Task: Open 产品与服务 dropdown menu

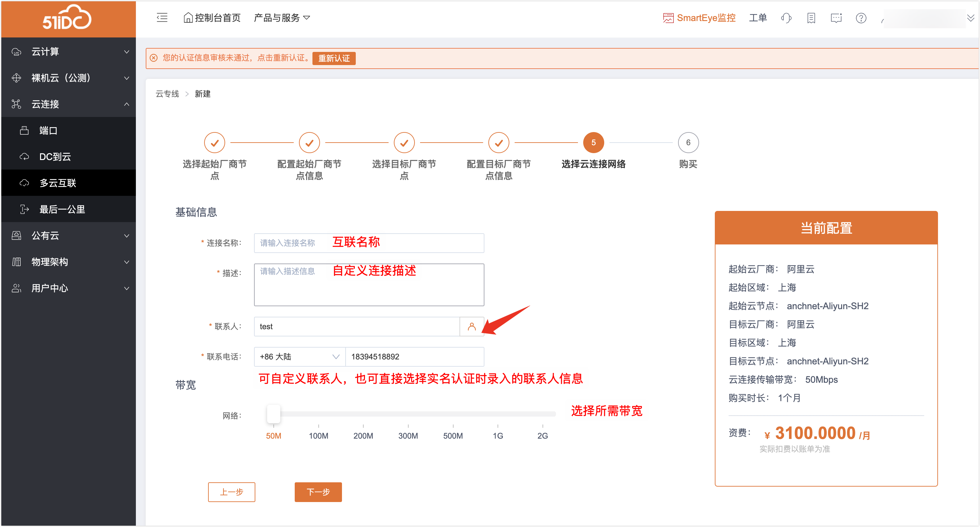Action: click(282, 18)
